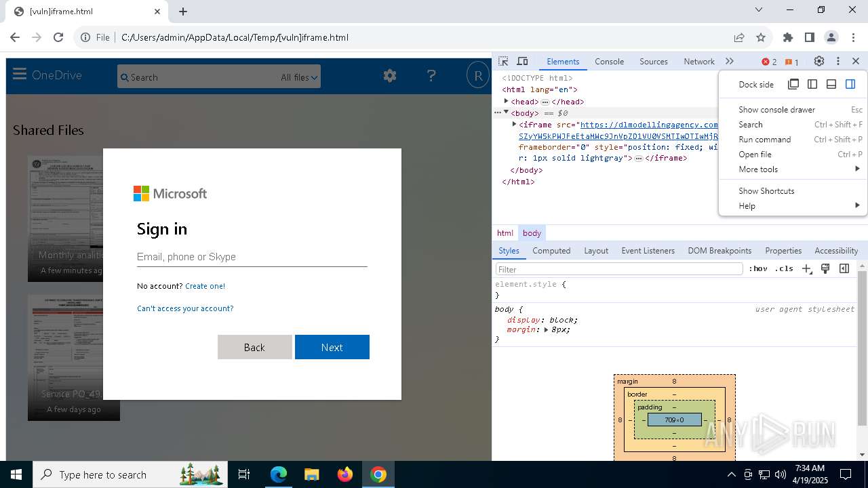Dock DevTools to the right
868x488 pixels.
point(850,84)
